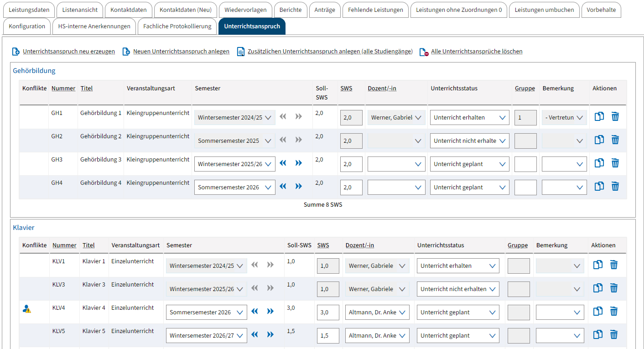Move Klavier 4 semester forward with double arrow
This screenshot has height=349, width=644.
[x=270, y=312]
